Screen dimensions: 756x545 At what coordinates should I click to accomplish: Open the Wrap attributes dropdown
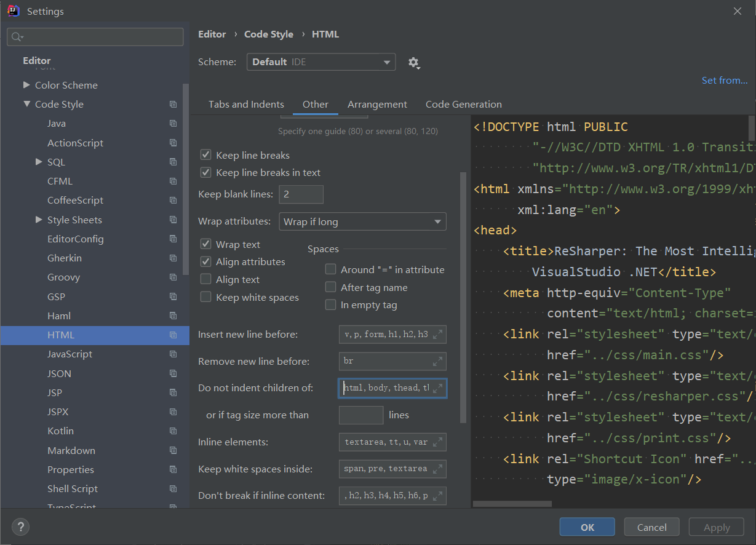tap(363, 221)
